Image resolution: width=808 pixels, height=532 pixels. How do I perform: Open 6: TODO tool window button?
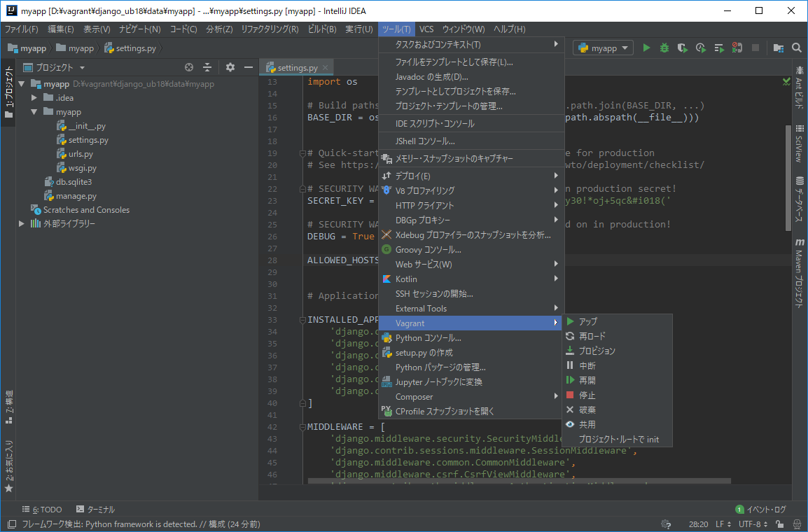42,510
